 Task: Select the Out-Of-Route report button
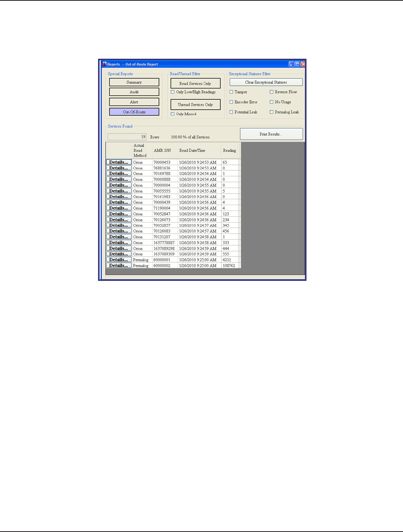134,112
